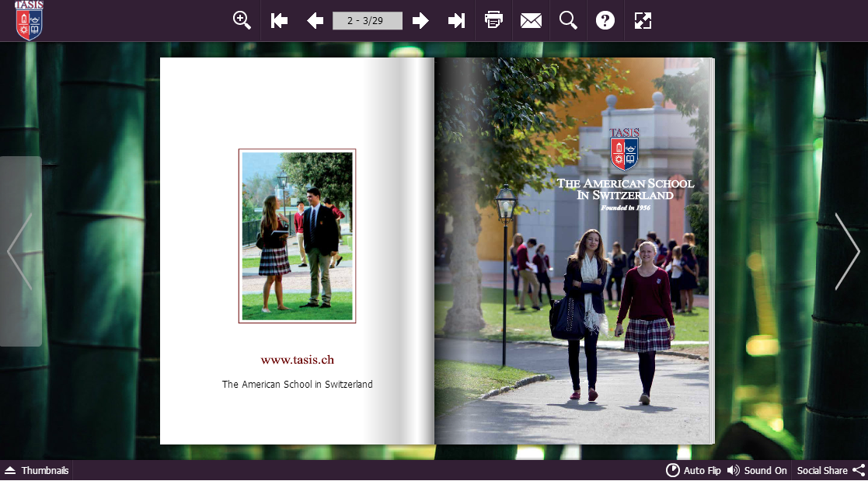Open Social Share options
This screenshot has height=481, width=868.
click(x=831, y=470)
